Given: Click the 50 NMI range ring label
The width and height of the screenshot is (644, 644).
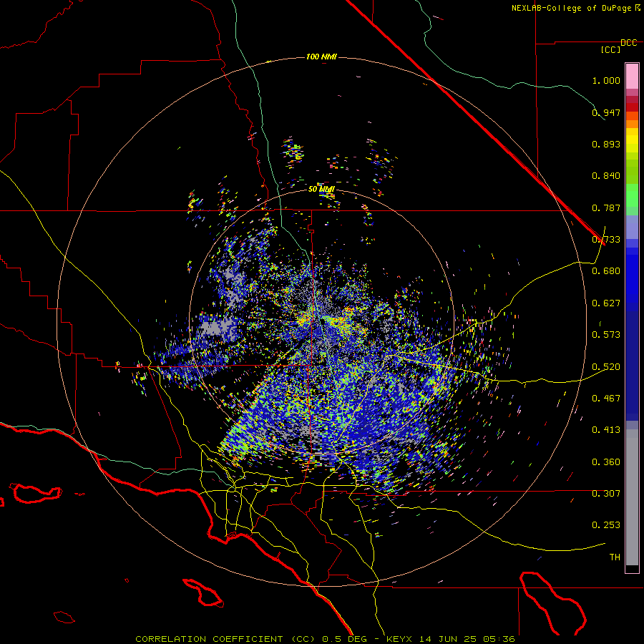Looking at the screenshot, I should [x=321, y=190].
